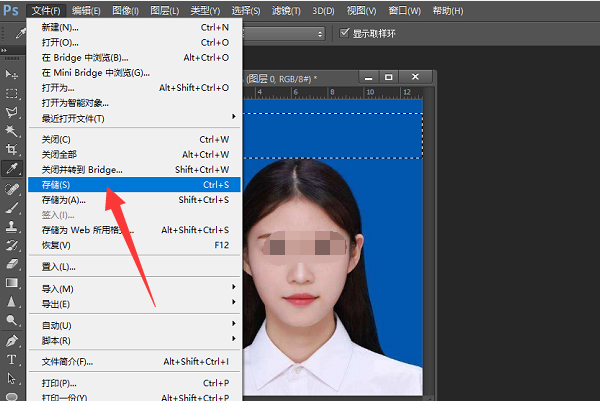Choose 存储(S) menu entry
600x401 pixels.
134,185
